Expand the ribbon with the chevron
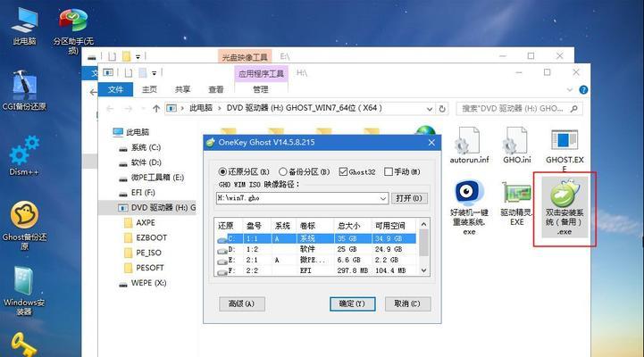 click(x=569, y=90)
